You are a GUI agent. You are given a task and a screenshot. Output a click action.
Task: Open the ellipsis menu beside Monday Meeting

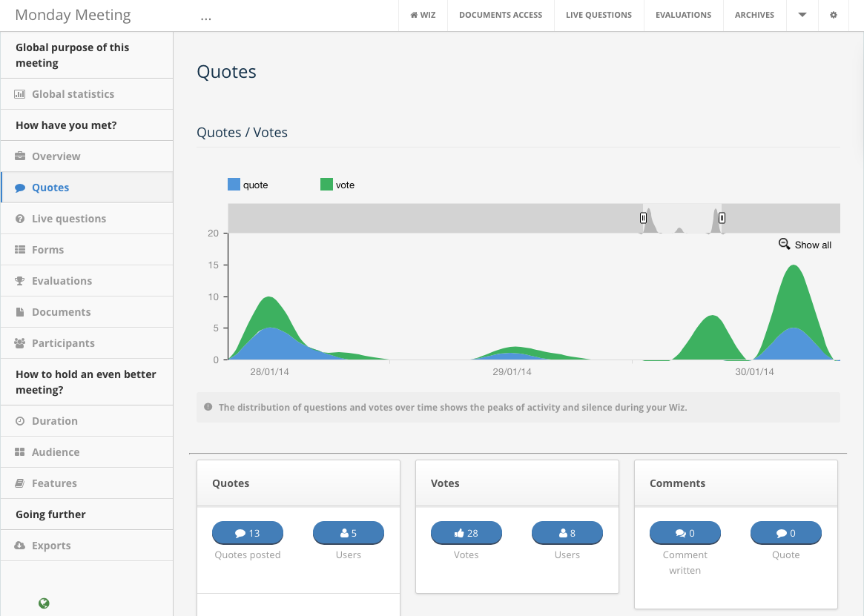click(x=206, y=16)
